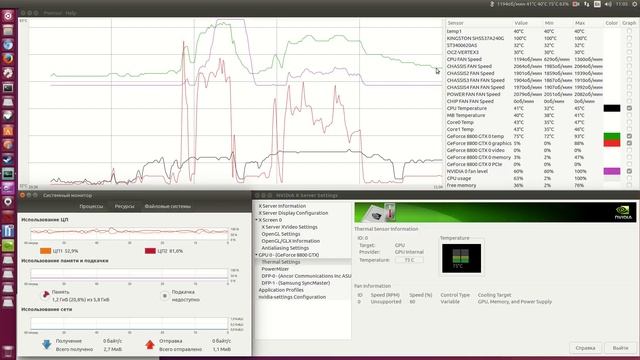640x360 pixels.
Task: Open the Help menu in Psensor
Action: click(x=71, y=13)
